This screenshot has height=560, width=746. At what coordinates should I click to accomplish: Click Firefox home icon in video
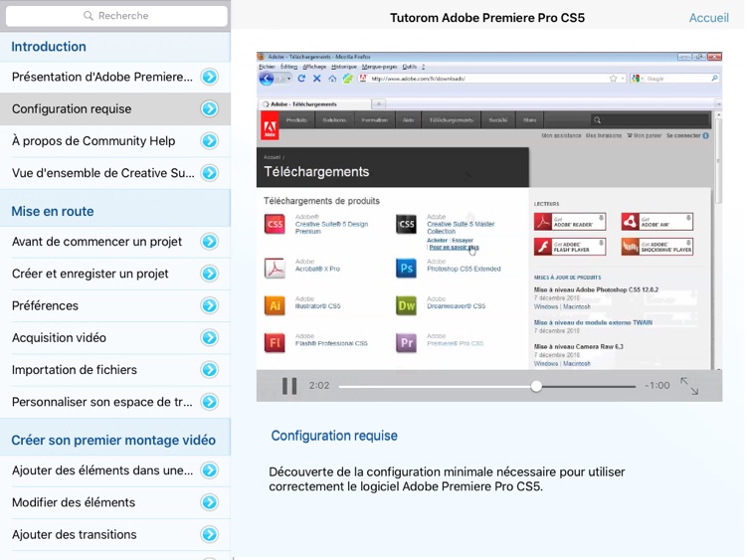click(332, 79)
